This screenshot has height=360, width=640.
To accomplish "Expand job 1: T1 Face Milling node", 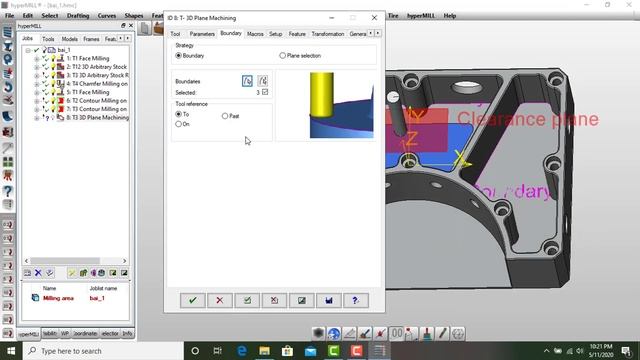I will [37, 59].
